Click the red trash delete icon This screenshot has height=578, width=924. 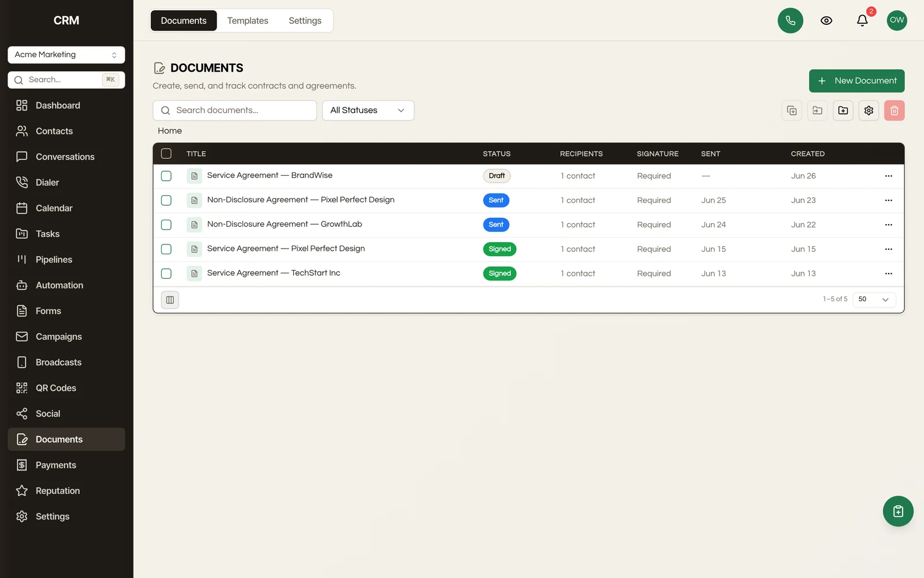(x=894, y=110)
